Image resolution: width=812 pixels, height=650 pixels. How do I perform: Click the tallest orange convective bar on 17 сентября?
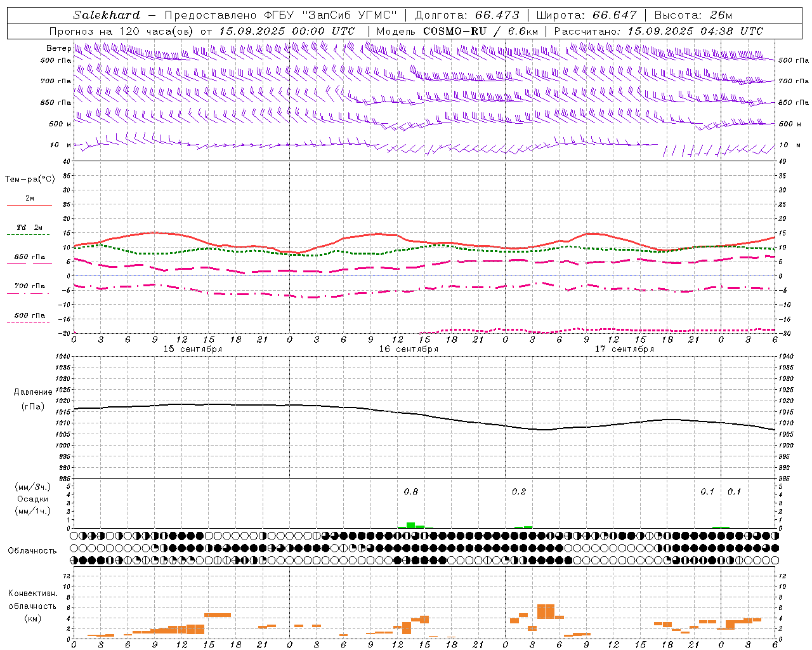click(546, 611)
